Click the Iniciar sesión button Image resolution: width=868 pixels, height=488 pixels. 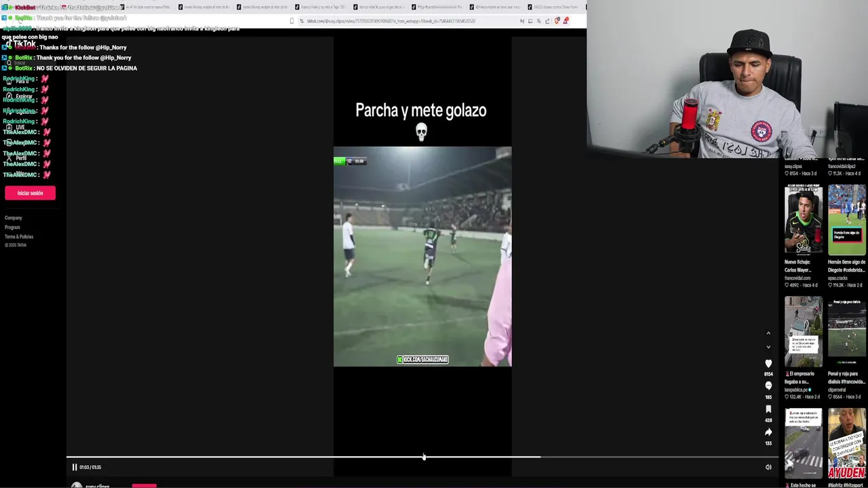click(x=30, y=193)
